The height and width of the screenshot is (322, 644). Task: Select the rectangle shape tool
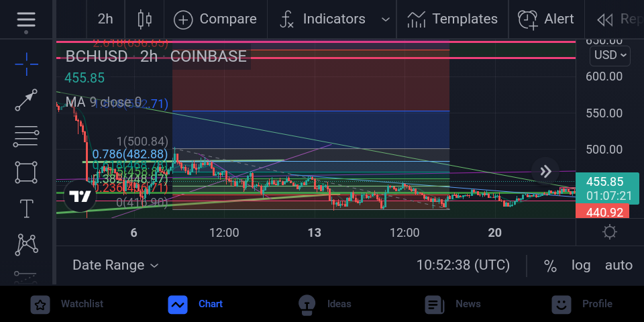pos(26,172)
